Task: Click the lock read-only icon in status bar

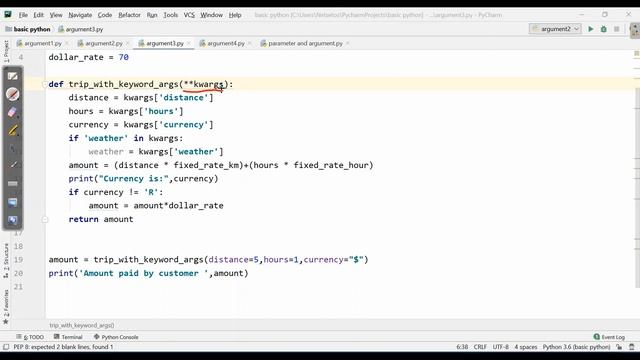Action: (x=619, y=347)
